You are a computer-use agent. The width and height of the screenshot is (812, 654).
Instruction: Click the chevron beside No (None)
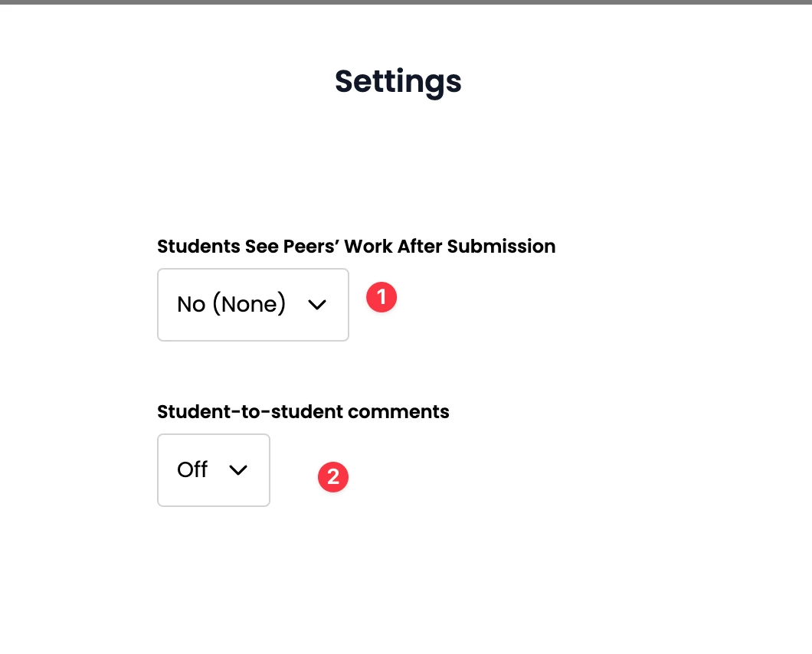(317, 305)
